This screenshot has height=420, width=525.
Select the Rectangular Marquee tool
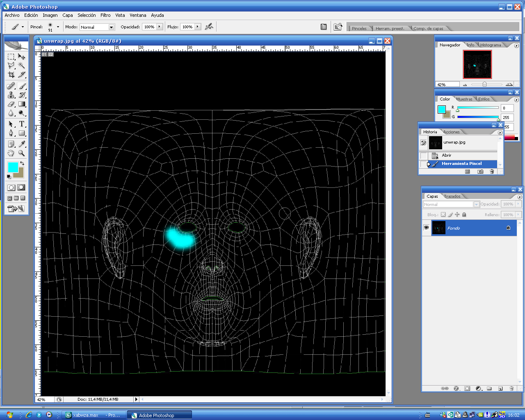(11, 57)
